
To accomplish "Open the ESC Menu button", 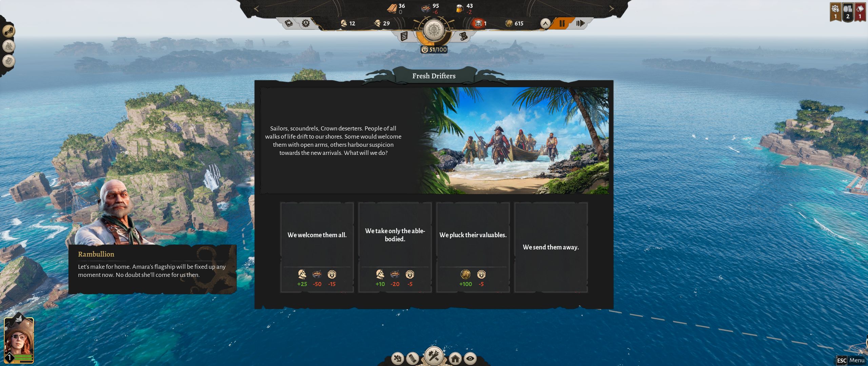I will tap(851, 360).
